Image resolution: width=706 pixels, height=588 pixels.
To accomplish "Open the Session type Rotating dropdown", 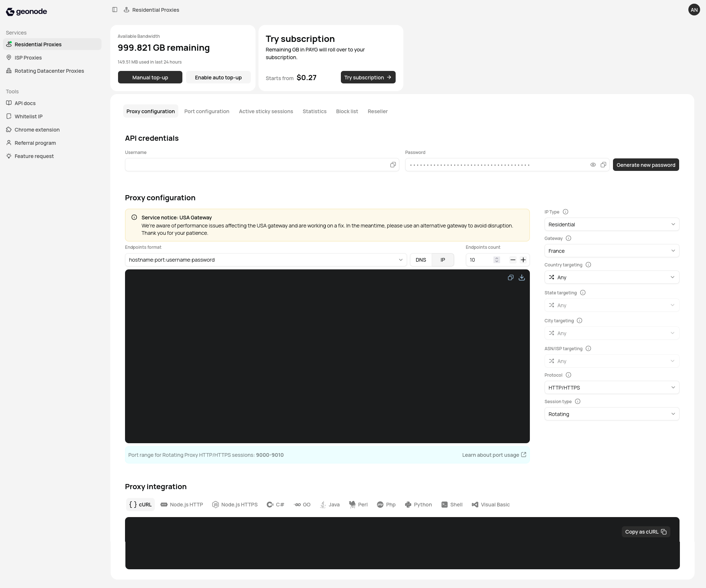I will coord(612,414).
